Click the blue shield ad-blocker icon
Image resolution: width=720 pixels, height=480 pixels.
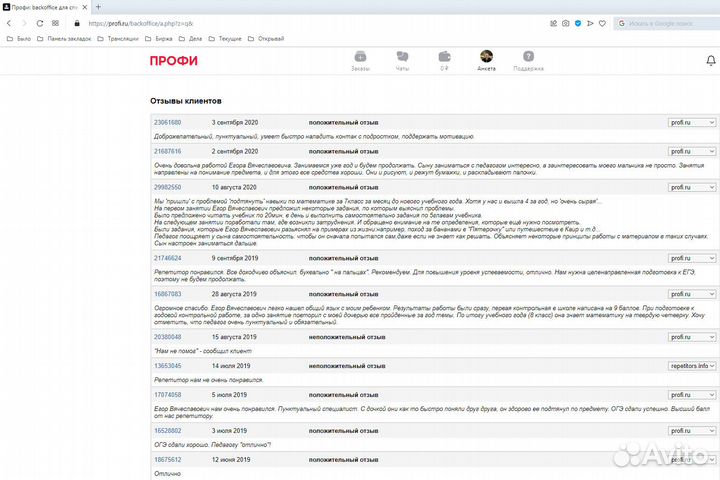tap(578, 23)
